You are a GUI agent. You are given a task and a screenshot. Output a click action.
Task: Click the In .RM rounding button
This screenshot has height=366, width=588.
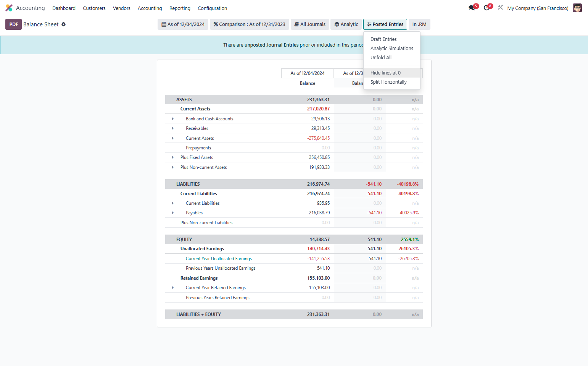point(419,24)
